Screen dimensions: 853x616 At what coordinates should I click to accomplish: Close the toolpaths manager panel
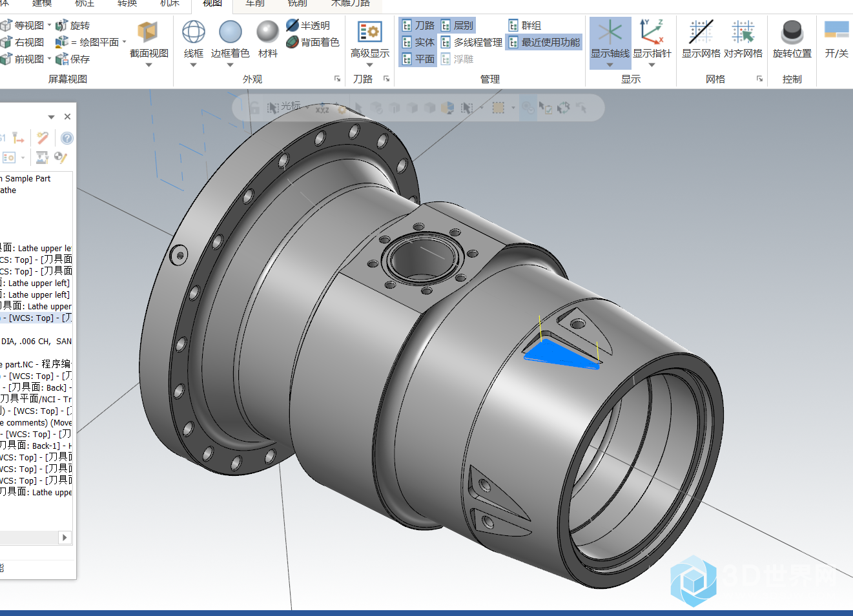(x=67, y=117)
